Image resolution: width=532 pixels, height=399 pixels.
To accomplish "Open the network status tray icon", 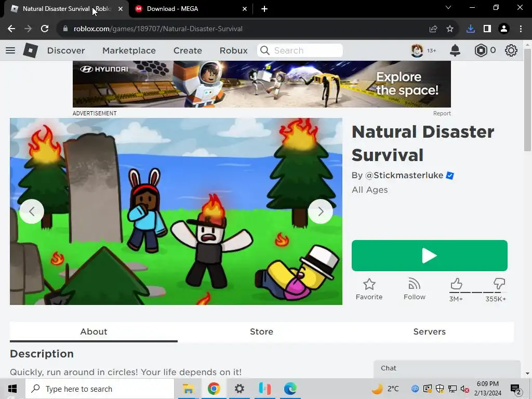I will coord(453,389).
